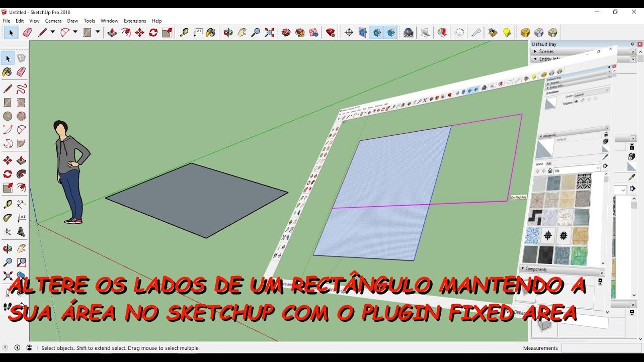644x362 pixels.
Task: Select the Text label tool in top toolbar
Action: tap(198, 33)
